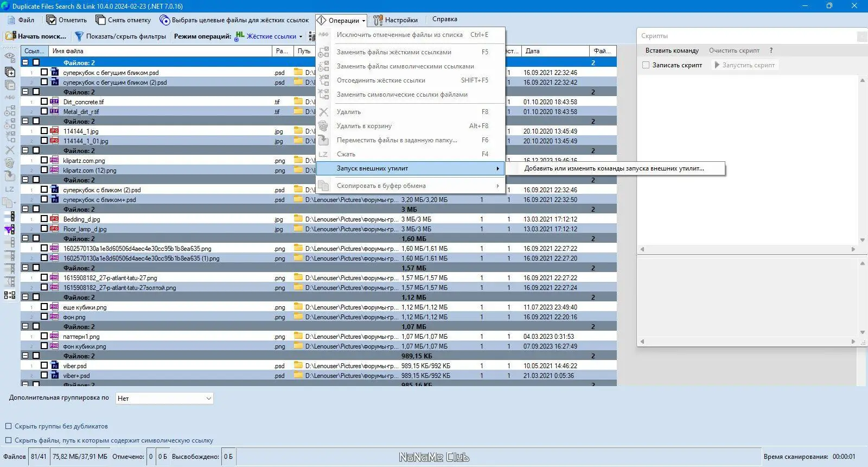Image resolution: width=868 pixels, height=467 pixels.
Task: Click Очистить скрипт button
Action: (x=734, y=51)
